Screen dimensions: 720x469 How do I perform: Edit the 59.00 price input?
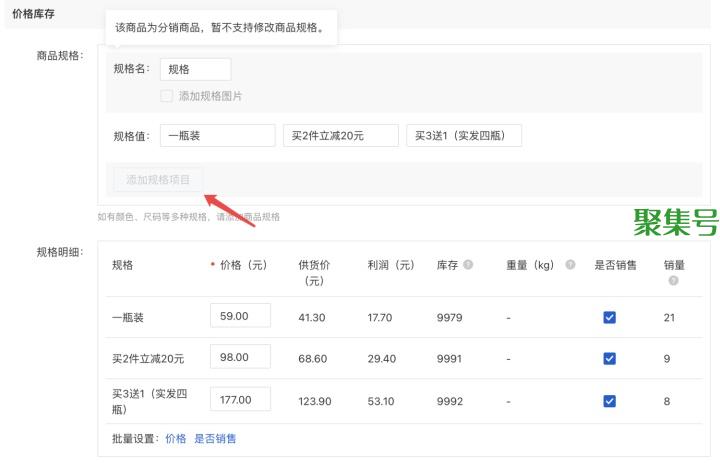[240, 316]
